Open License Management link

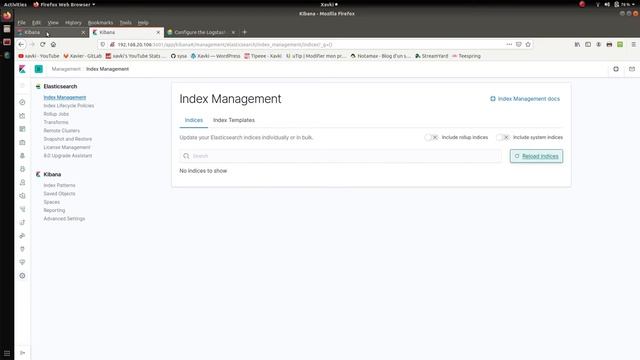pyautogui.click(x=67, y=147)
